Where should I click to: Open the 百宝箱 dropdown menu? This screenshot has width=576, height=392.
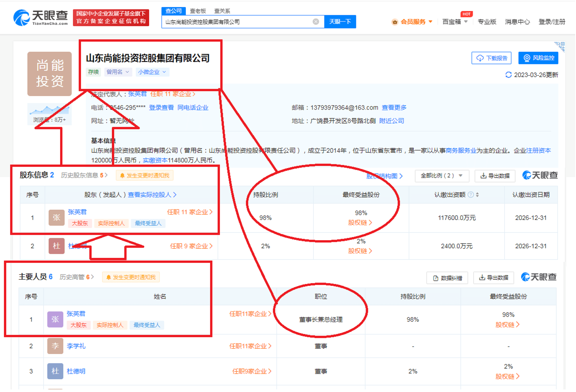(x=455, y=22)
